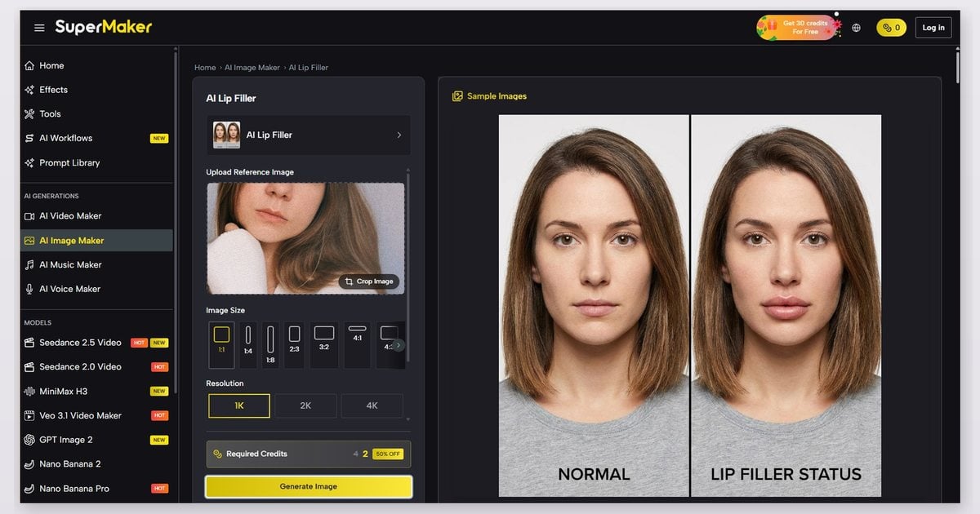
Task: Select the 3:2 image size
Action: click(324, 345)
